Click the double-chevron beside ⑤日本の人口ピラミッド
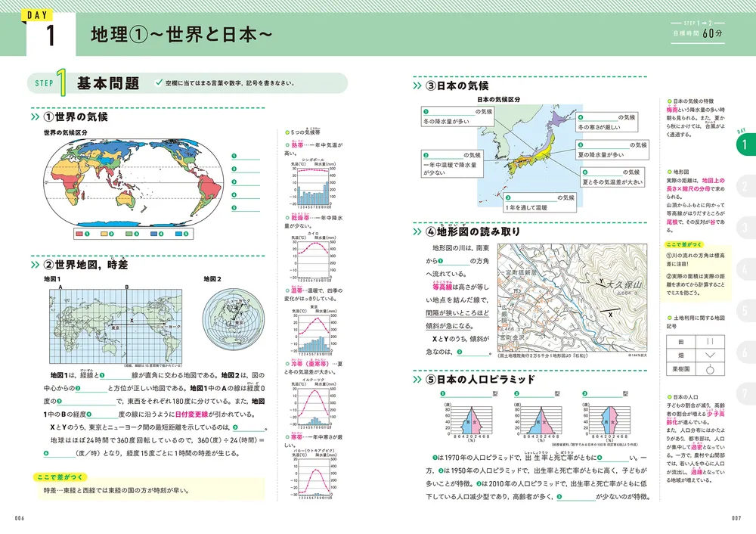This screenshot has width=756, height=534. [417, 380]
